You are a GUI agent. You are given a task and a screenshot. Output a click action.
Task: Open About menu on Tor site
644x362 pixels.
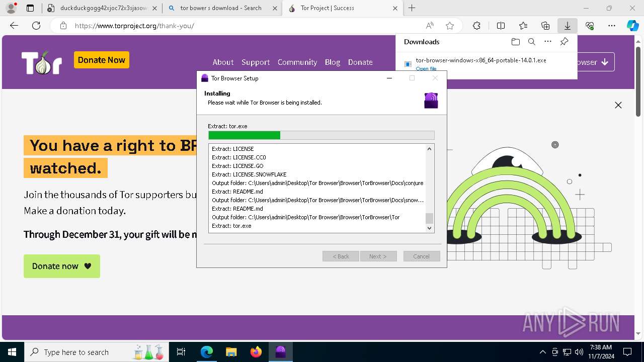[223, 62]
